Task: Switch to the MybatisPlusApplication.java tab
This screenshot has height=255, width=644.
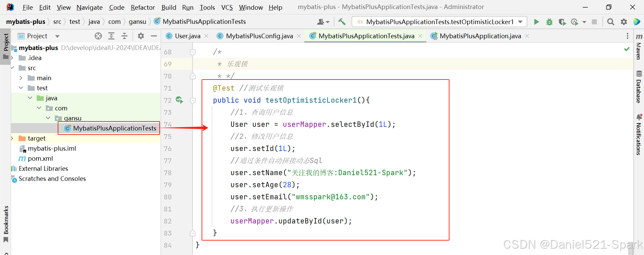Action: click(480, 36)
